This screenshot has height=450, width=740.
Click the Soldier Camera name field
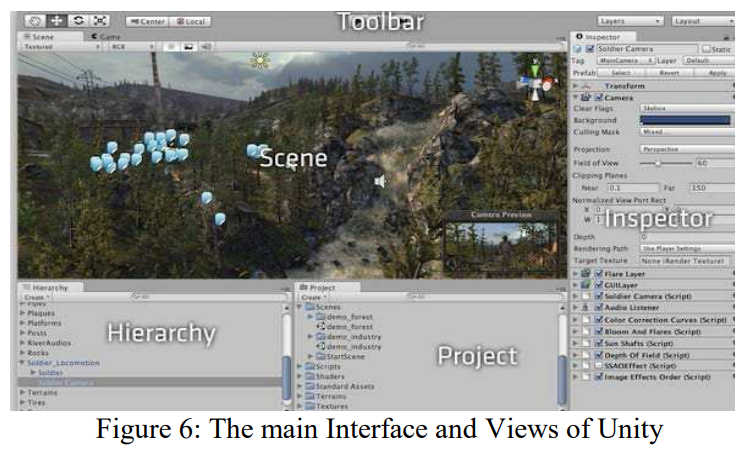pyautogui.click(x=647, y=49)
